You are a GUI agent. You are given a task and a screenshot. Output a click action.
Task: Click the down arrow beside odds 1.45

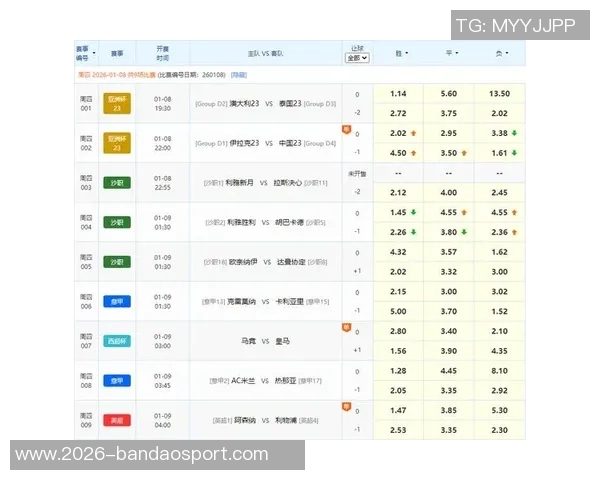tap(413, 212)
